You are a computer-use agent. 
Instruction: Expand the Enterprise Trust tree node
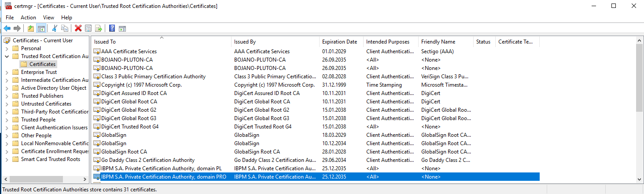[7, 72]
